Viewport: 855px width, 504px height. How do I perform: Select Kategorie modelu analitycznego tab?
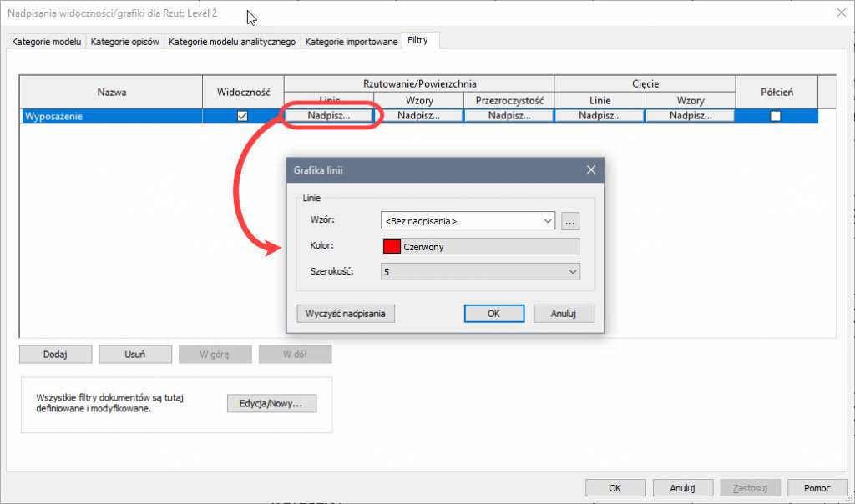(x=232, y=41)
